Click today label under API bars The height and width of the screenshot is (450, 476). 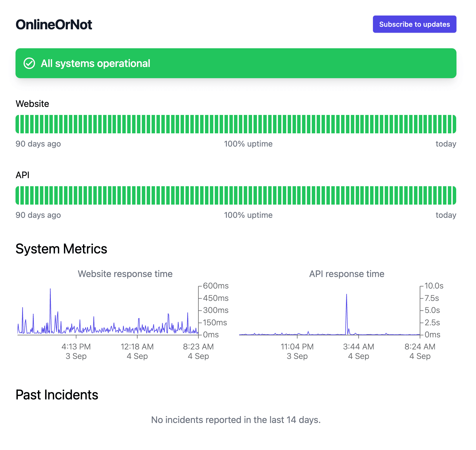point(446,215)
